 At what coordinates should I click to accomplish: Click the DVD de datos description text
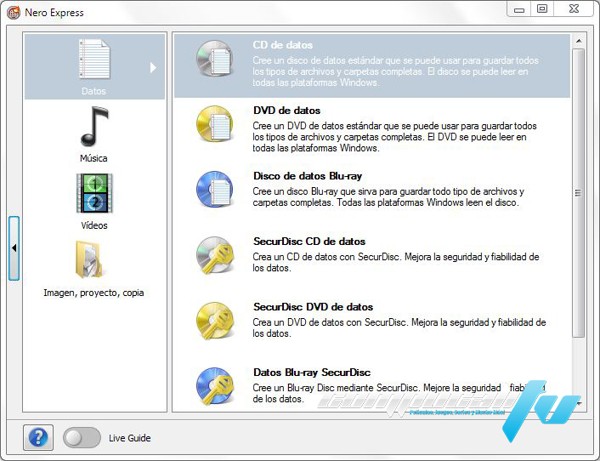tap(395, 137)
